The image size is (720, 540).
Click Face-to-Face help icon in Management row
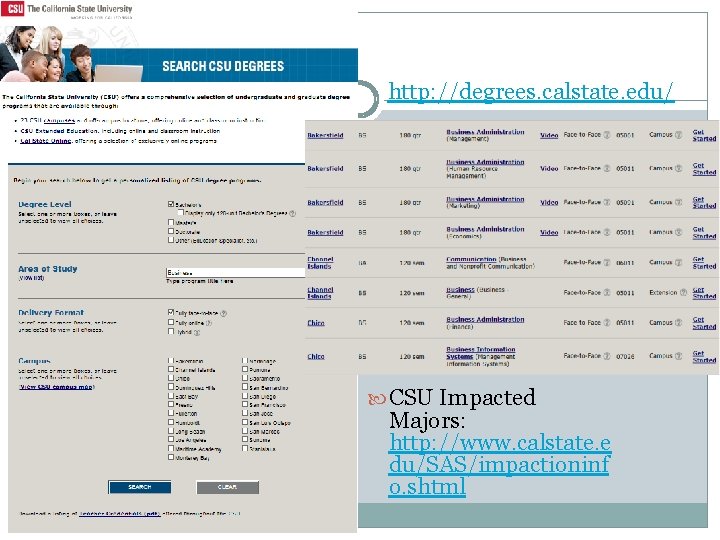coord(607,135)
